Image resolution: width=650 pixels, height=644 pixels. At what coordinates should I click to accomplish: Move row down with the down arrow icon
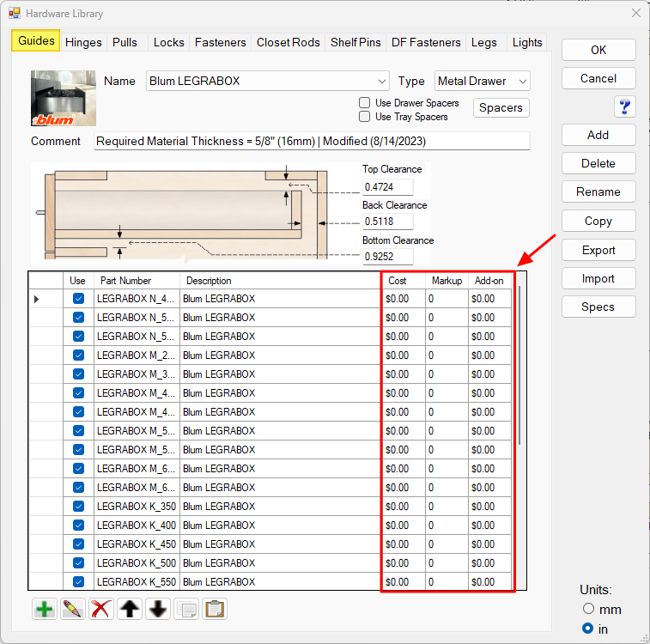[158, 609]
